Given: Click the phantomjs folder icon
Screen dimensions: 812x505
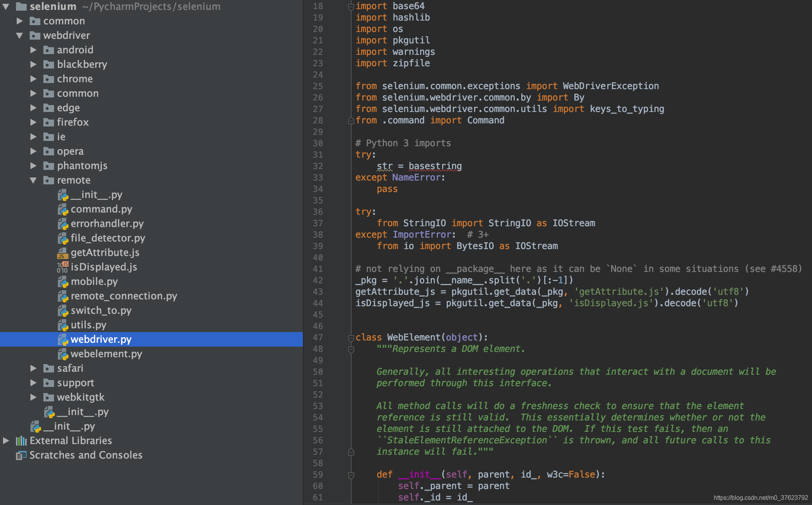Looking at the screenshot, I should pos(49,166).
